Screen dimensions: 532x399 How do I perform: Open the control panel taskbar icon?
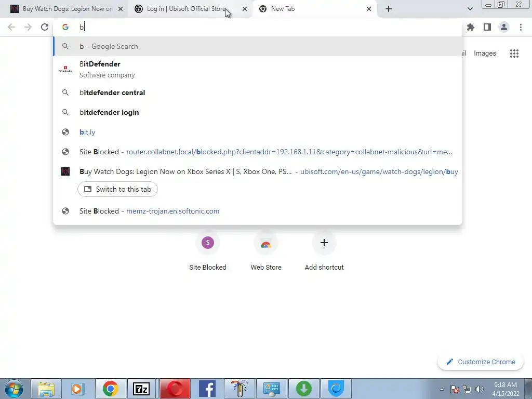272,389
